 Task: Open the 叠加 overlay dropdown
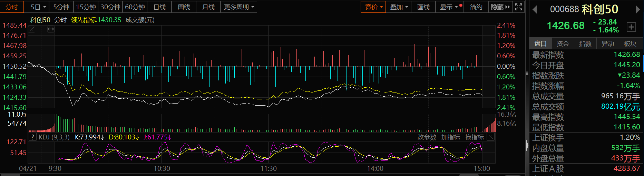pos(399,7)
